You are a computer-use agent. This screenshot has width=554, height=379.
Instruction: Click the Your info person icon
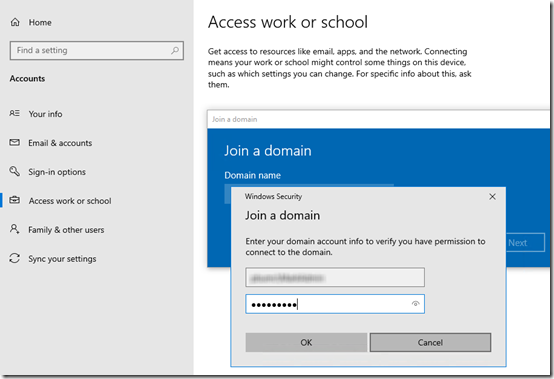(x=14, y=113)
